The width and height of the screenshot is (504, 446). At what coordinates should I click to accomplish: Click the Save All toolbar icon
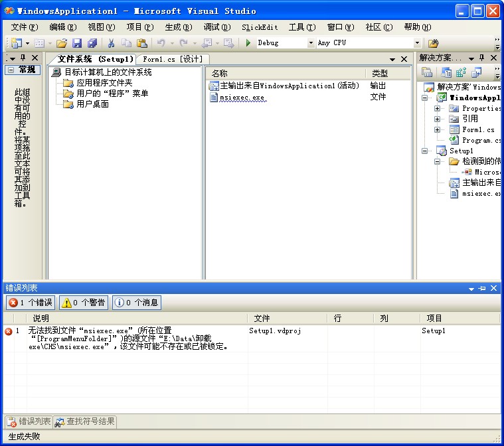coord(92,42)
